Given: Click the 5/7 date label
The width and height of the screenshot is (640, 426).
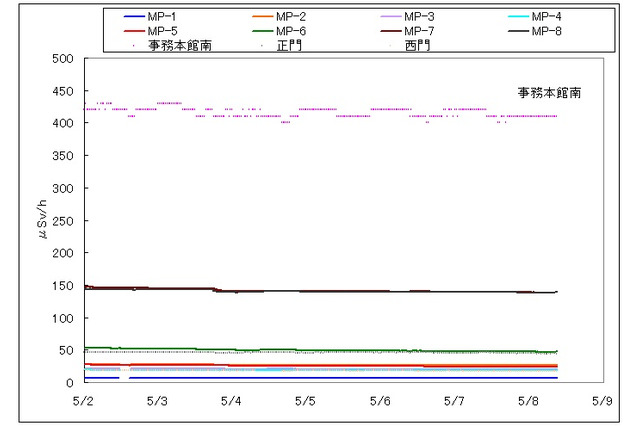Looking at the screenshot, I should (454, 401).
